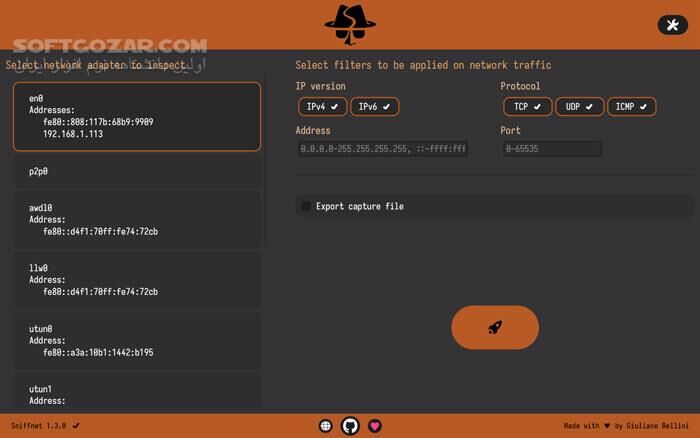Disable the UDP protocol filter
This screenshot has width=700, height=438.
pos(580,106)
